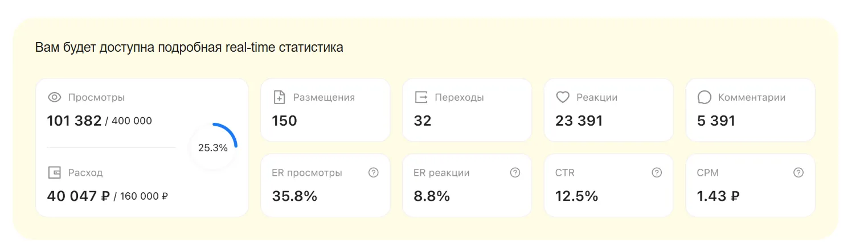
Task: Click the speech bubble icon beside Комментарии
Action: (x=705, y=97)
